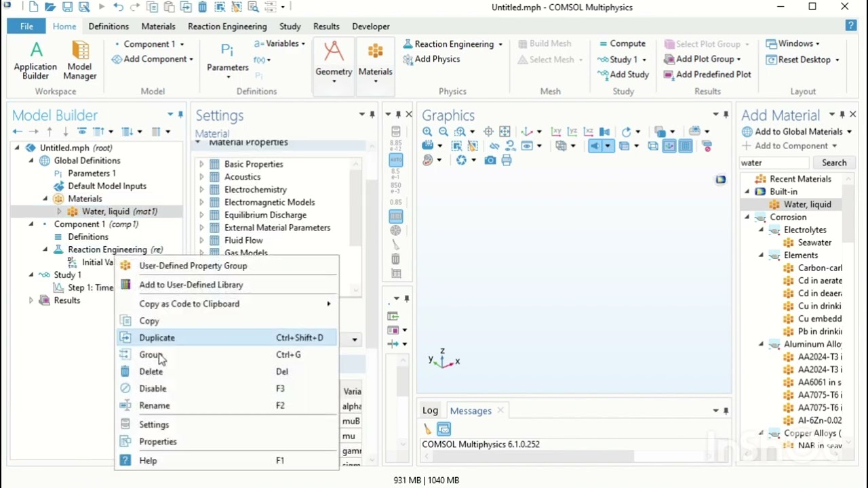Toggle the axis orientation display
Viewport: 868px width, 488px height.
tap(669, 146)
